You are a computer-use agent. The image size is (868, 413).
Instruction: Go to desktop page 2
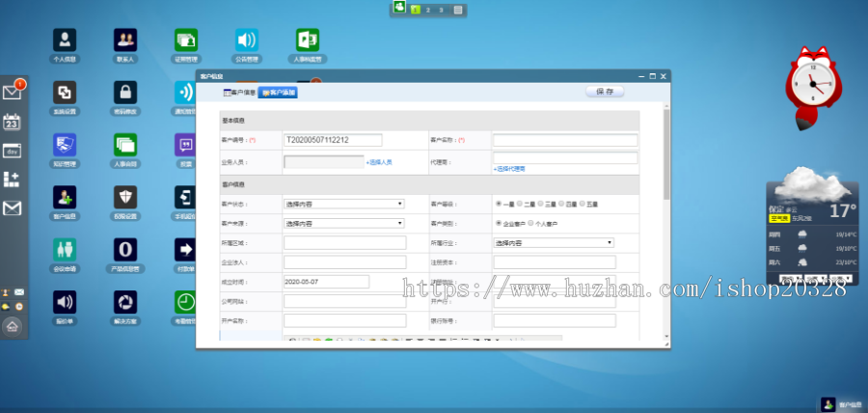pos(428,10)
